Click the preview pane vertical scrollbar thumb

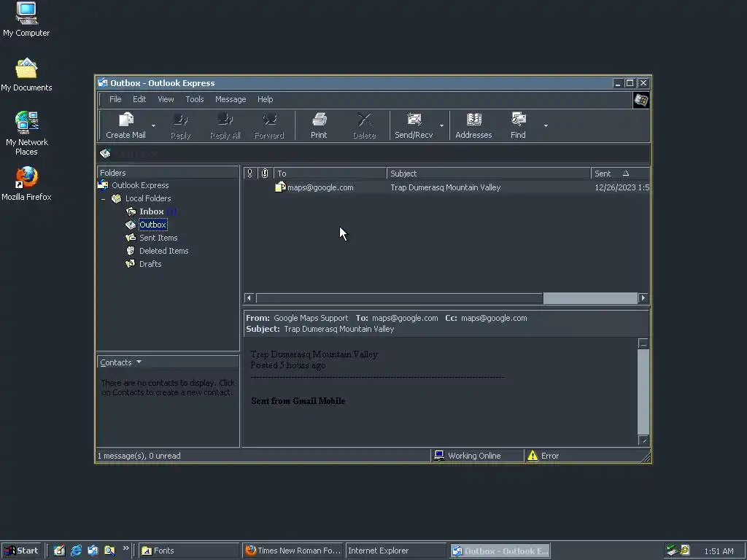click(643, 392)
